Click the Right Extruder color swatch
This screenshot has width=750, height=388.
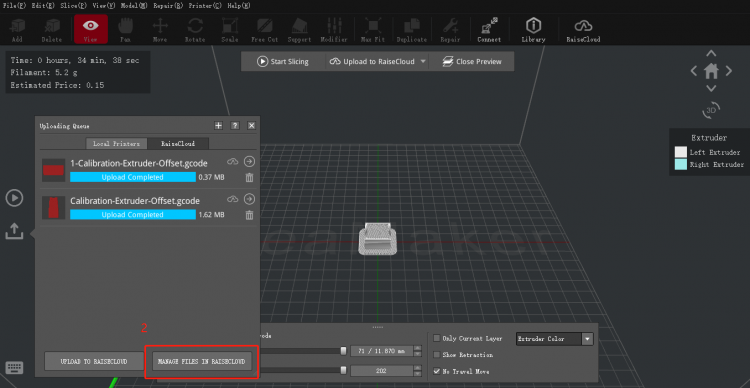(681, 165)
